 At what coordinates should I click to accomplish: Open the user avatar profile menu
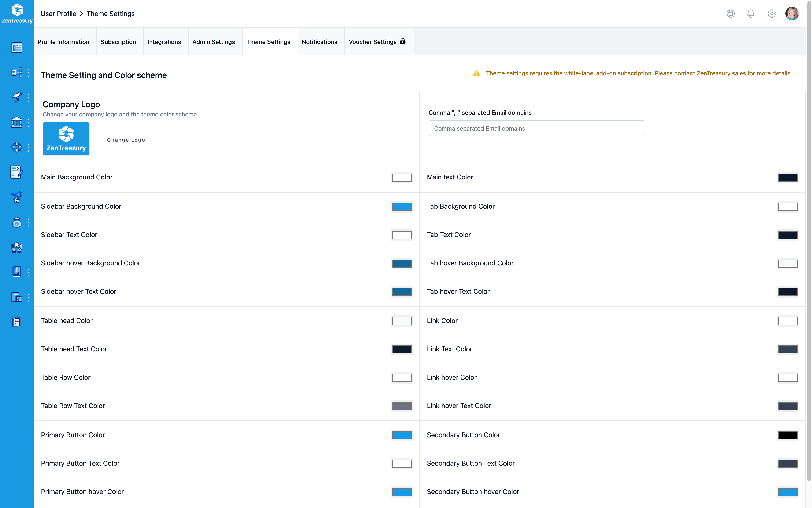point(792,13)
